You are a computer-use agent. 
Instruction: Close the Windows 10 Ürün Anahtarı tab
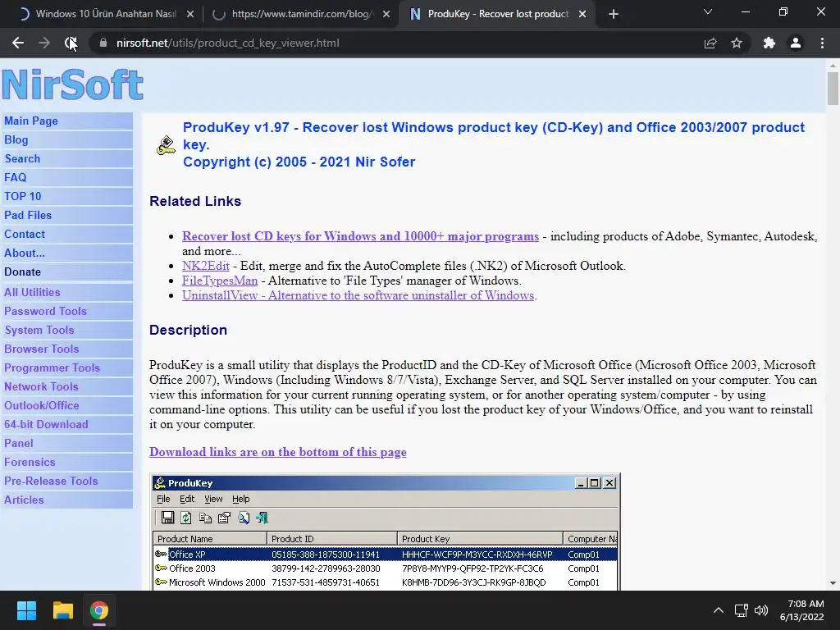[x=190, y=15]
